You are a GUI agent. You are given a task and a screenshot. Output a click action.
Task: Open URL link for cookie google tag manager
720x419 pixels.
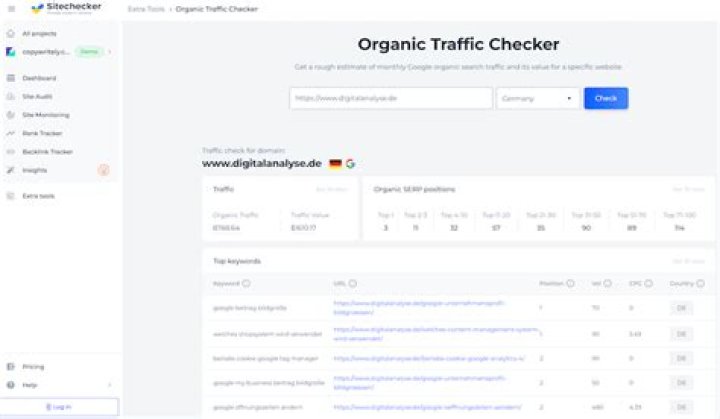[429, 358]
